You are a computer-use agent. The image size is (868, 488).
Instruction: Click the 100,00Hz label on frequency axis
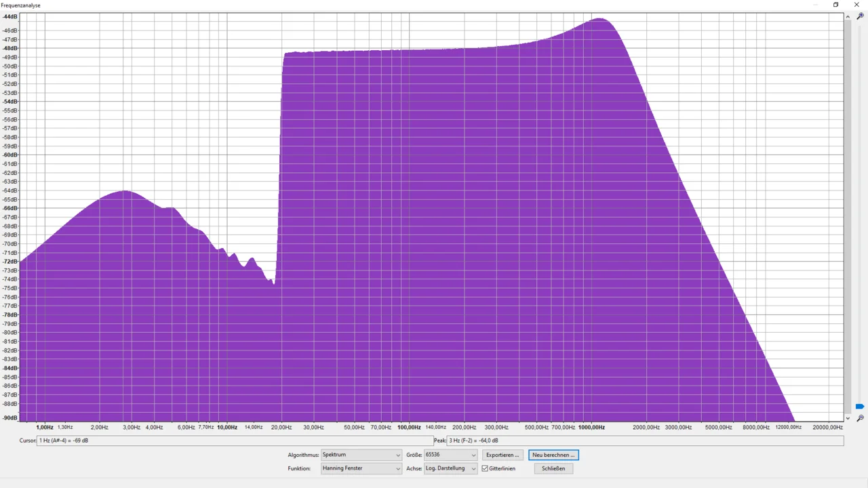pyautogui.click(x=410, y=428)
